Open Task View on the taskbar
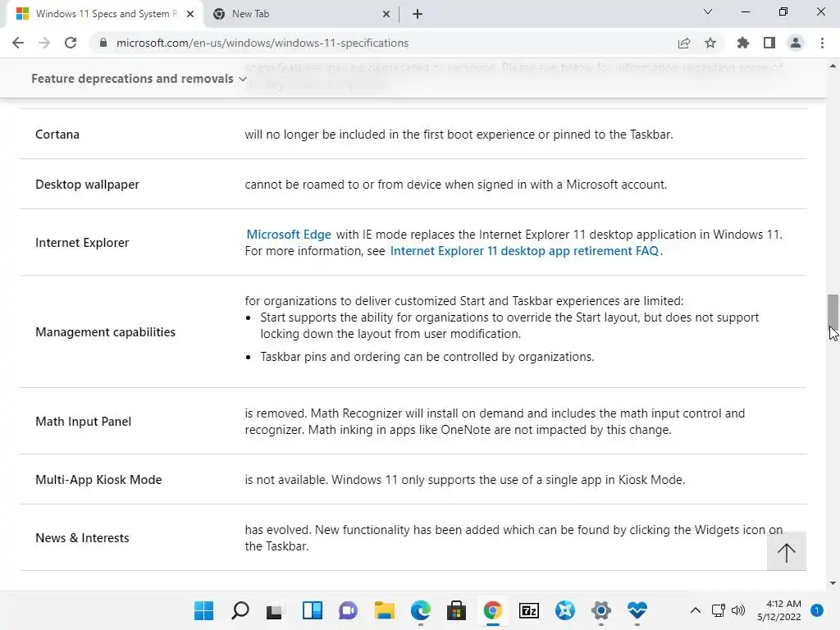Viewport: 840px width, 630px height. pyautogui.click(x=274, y=610)
